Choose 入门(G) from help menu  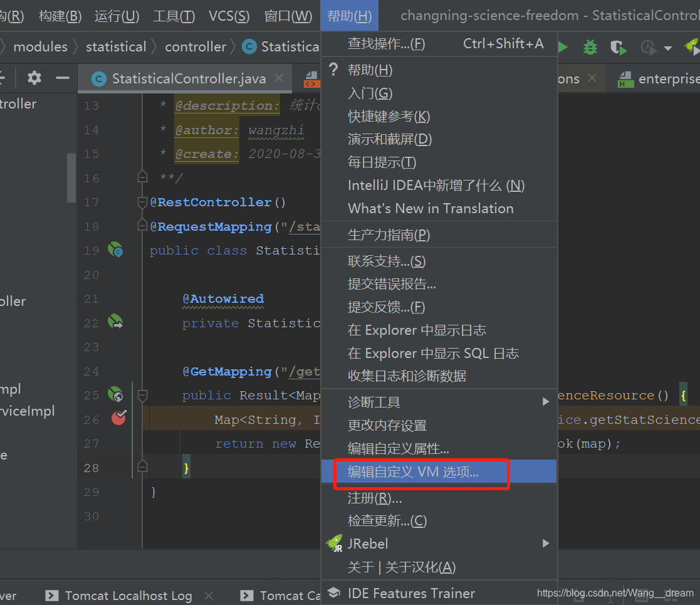point(439,93)
